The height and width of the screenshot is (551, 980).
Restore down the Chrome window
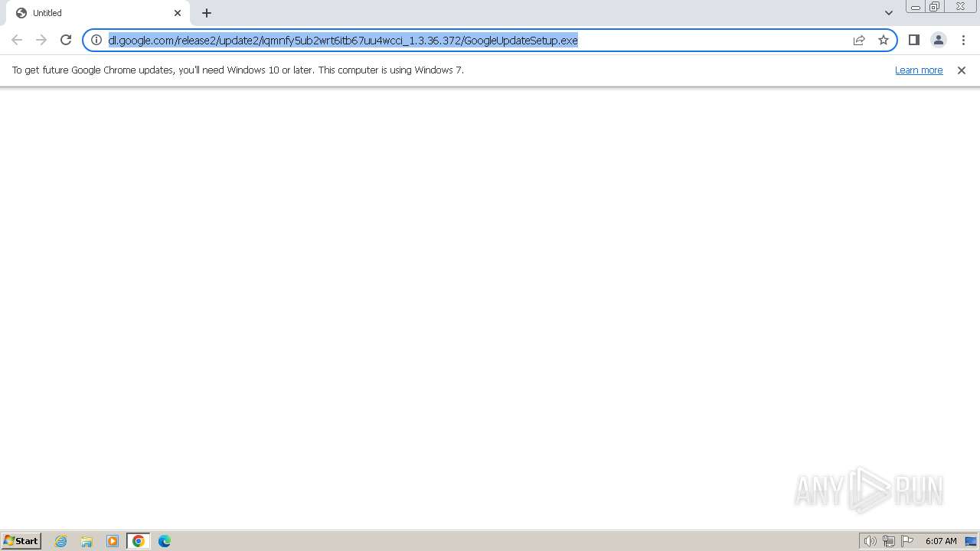[x=935, y=7]
